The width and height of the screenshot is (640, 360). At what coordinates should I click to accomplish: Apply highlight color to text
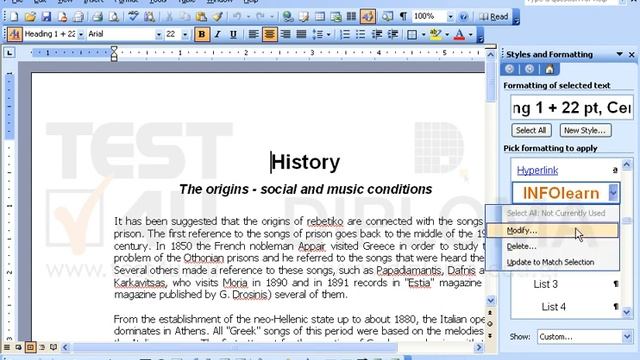[x=436, y=34]
